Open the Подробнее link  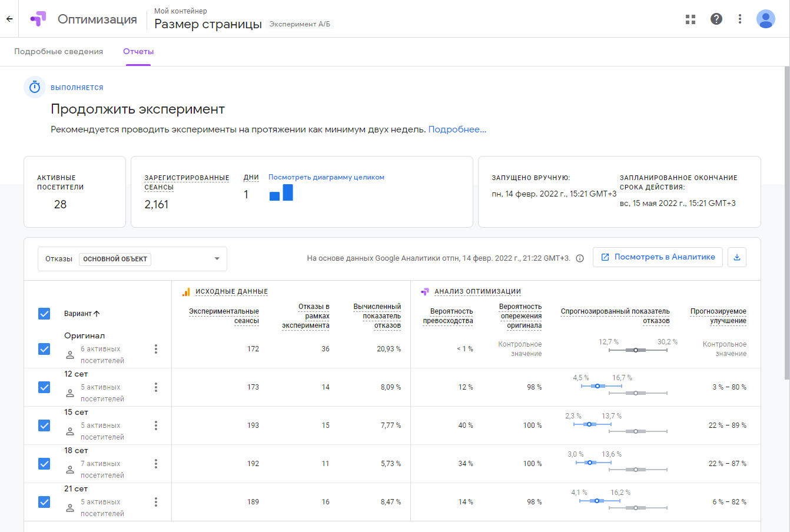(457, 129)
